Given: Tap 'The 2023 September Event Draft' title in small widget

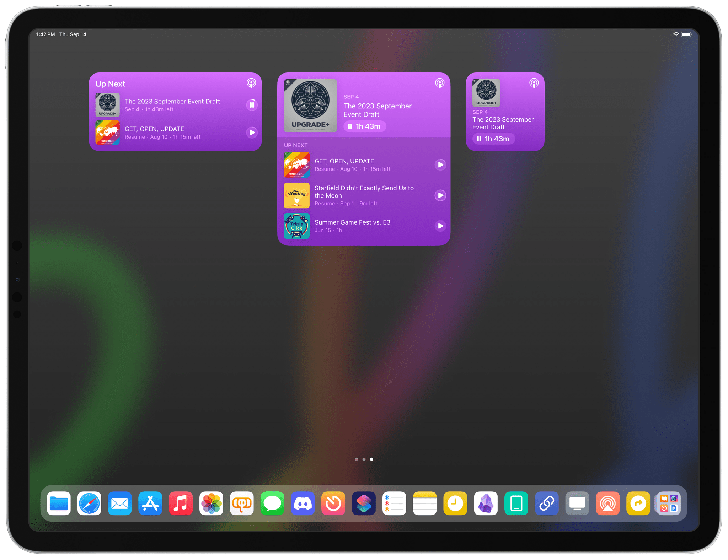Looking at the screenshot, I should (x=503, y=123).
